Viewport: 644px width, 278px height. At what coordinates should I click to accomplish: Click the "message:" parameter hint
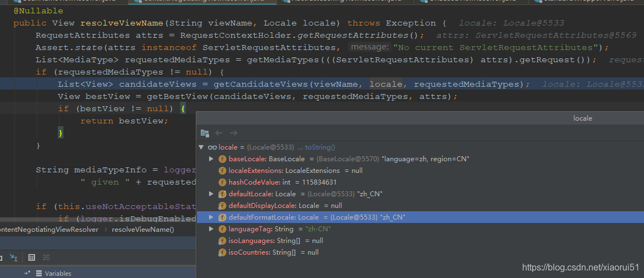[x=369, y=47]
